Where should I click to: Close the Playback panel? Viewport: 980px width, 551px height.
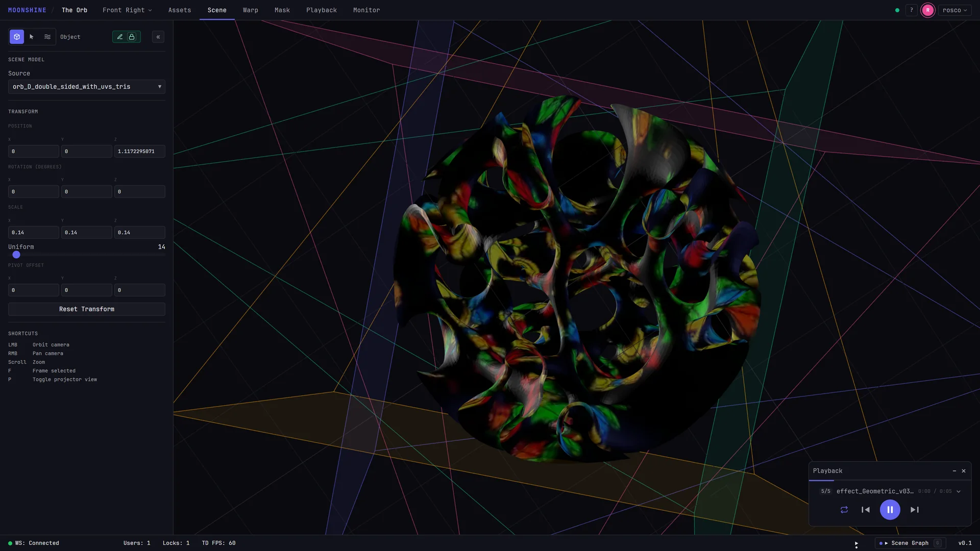(964, 471)
